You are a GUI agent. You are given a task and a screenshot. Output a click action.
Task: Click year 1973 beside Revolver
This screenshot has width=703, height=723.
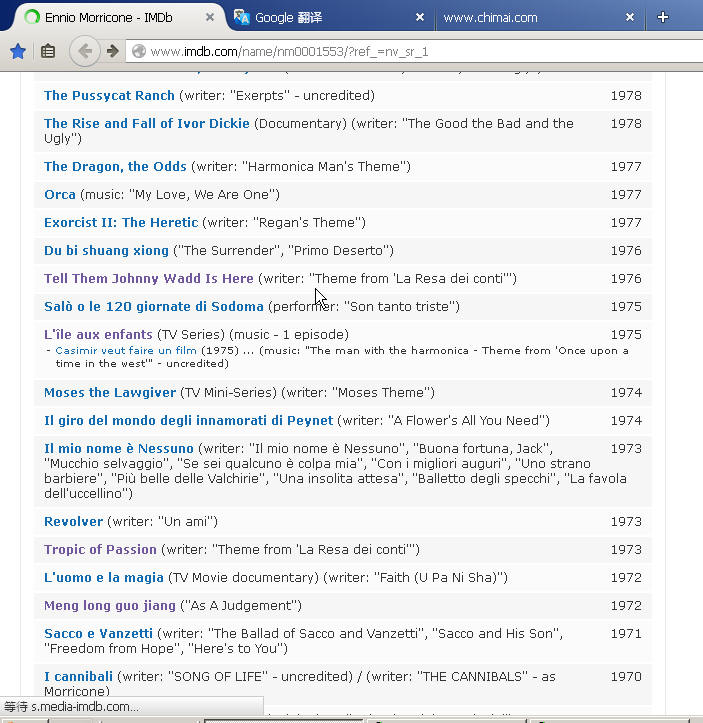[626, 522]
